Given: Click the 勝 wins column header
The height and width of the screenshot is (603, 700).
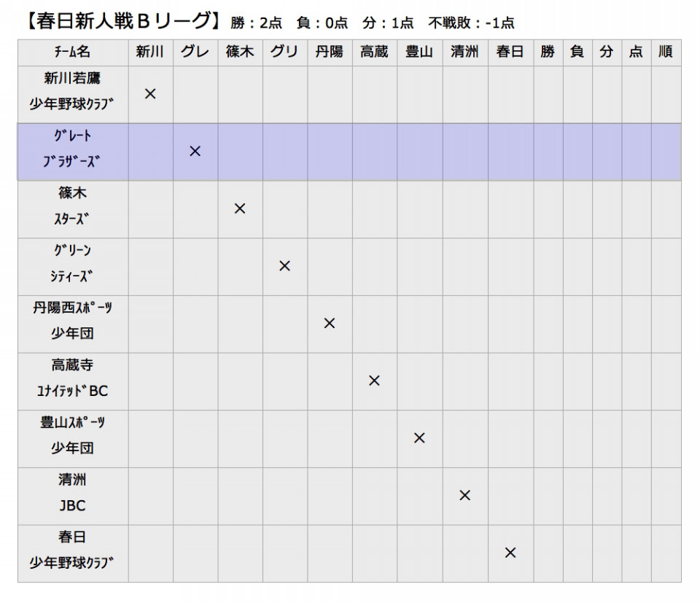Looking at the screenshot, I should [x=548, y=52].
